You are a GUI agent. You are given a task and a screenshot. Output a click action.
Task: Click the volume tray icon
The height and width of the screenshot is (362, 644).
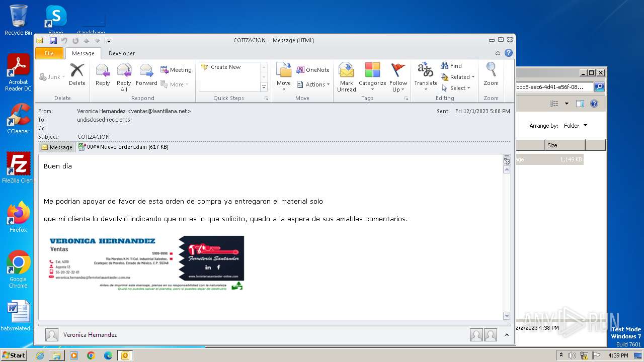pyautogui.click(x=572, y=355)
